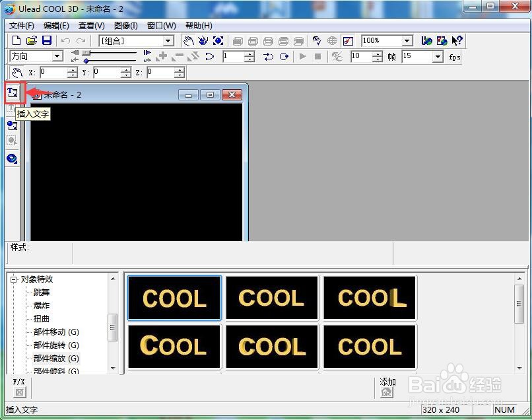532x420 pixels.
Task: Click the blue keyframe diamond marker
Action: [86, 61]
